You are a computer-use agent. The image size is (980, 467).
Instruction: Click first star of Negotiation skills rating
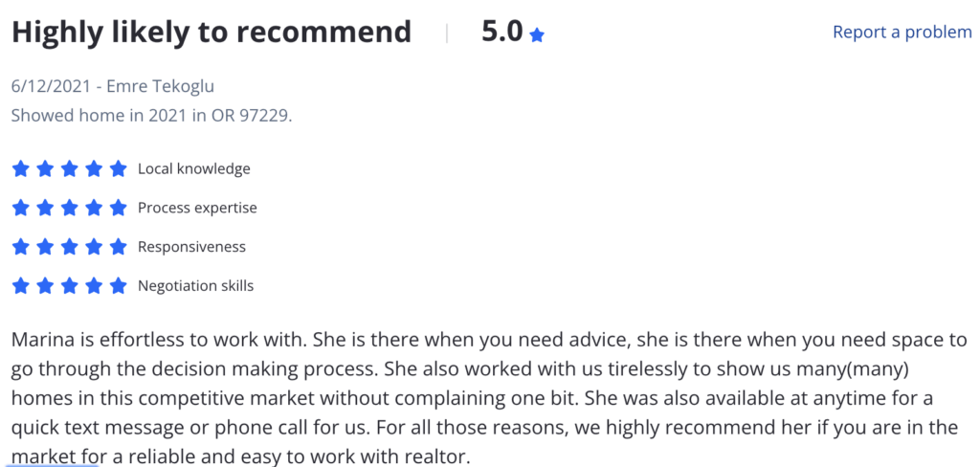(x=21, y=286)
